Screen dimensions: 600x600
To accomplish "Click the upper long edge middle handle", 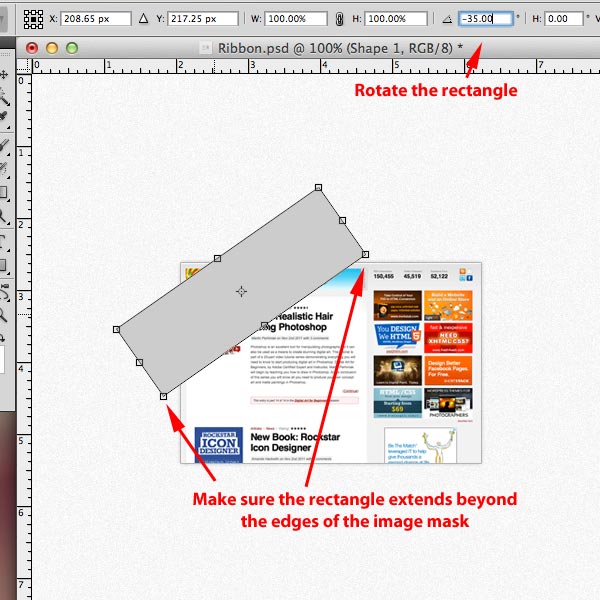I will click(x=217, y=259).
